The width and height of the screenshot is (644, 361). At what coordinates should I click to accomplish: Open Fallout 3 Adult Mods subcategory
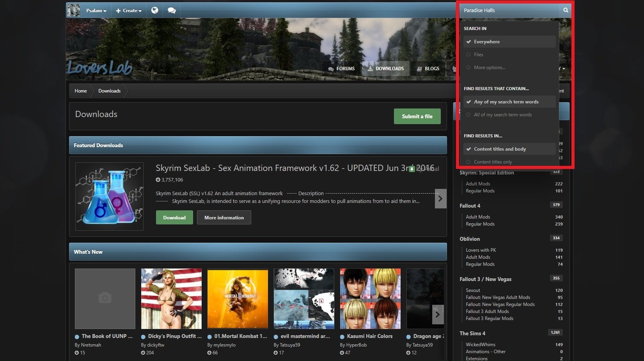[x=487, y=311]
